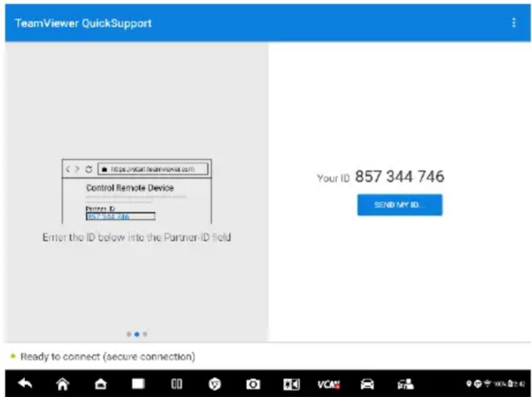Tap the SEND MY ID button
This screenshot has height=397, width=532.
[x=399, y=204]
